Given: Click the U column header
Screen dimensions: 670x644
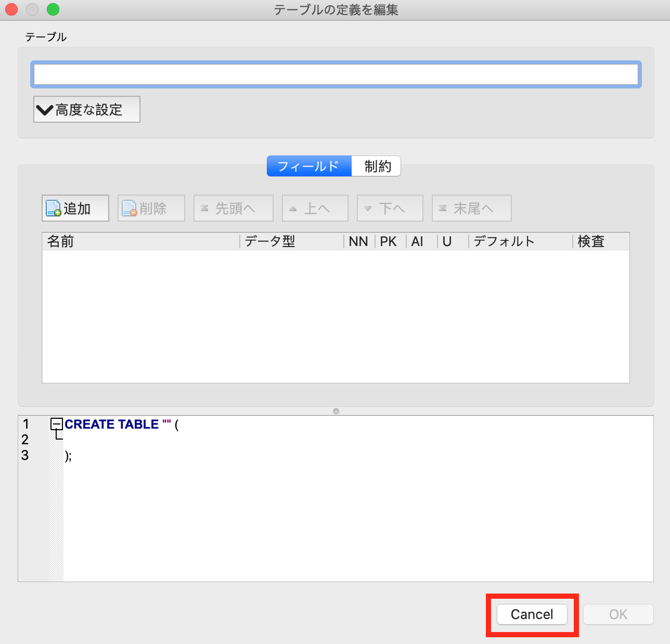Looking at the screenshot, I should click(x=453, y=241).
